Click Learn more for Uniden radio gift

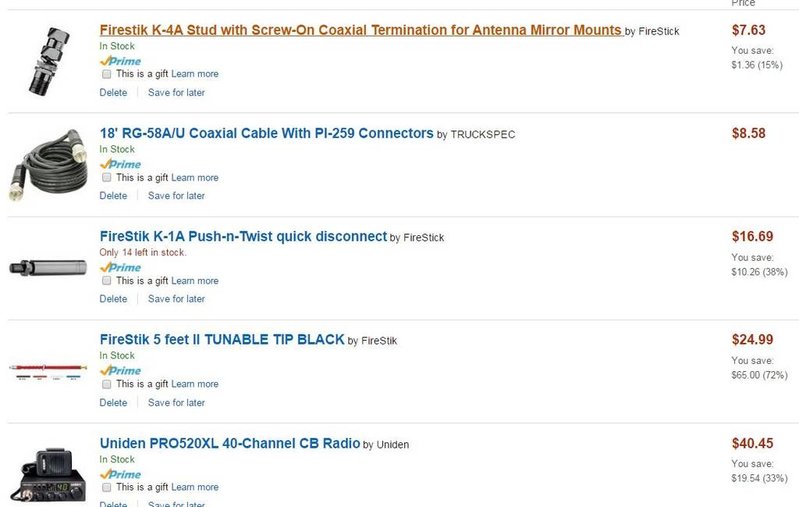195,488
